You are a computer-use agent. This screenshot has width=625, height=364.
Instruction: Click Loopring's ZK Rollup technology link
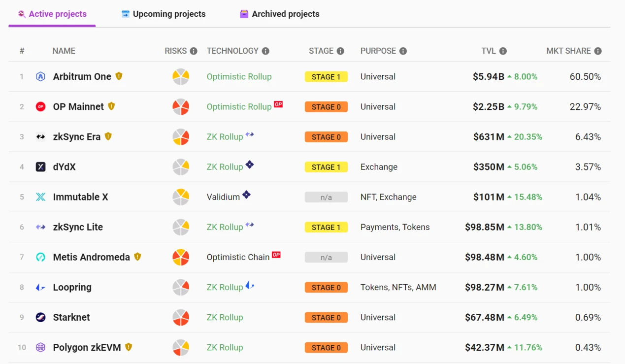[225, 287]
